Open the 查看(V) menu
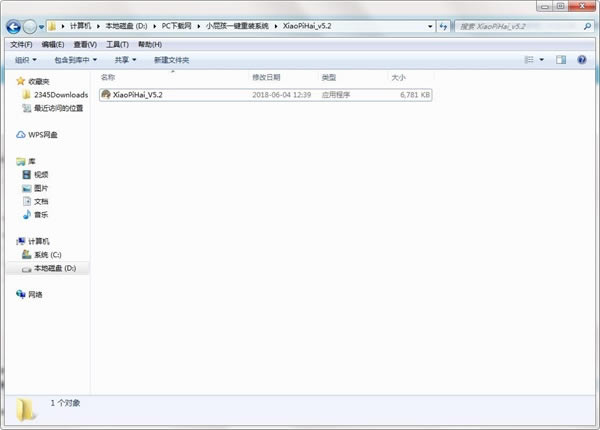Image resolution: width=600 pixels, height=430 pixels. pos(85,45)
